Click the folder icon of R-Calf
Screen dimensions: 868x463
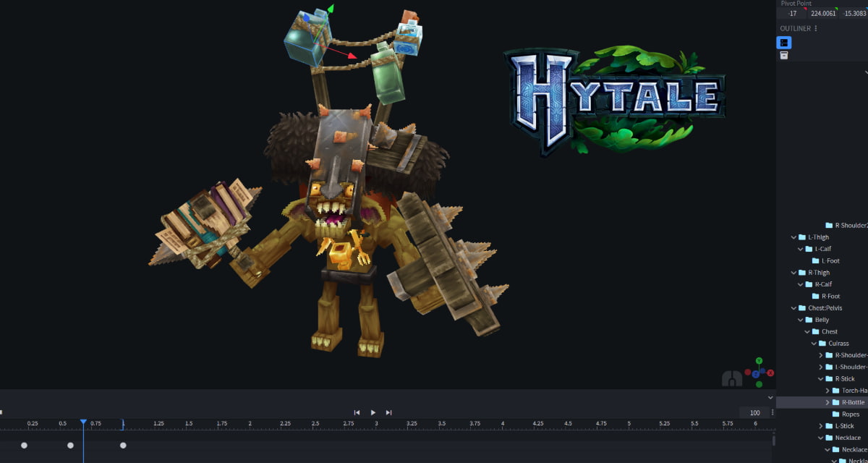pyautogui.click(x=809, y=284)
